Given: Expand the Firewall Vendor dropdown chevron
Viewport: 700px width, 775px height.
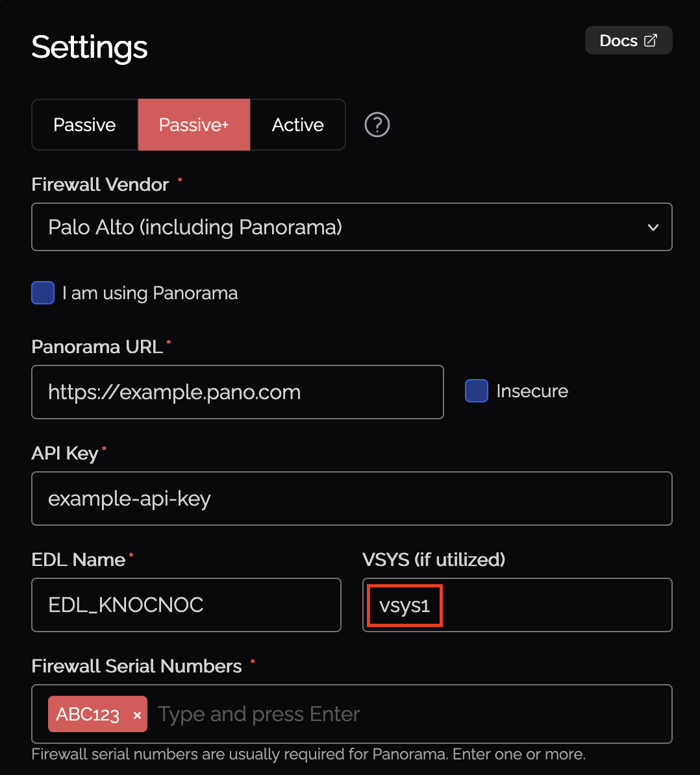Looking at the screenshot, I should click(653, 227).
